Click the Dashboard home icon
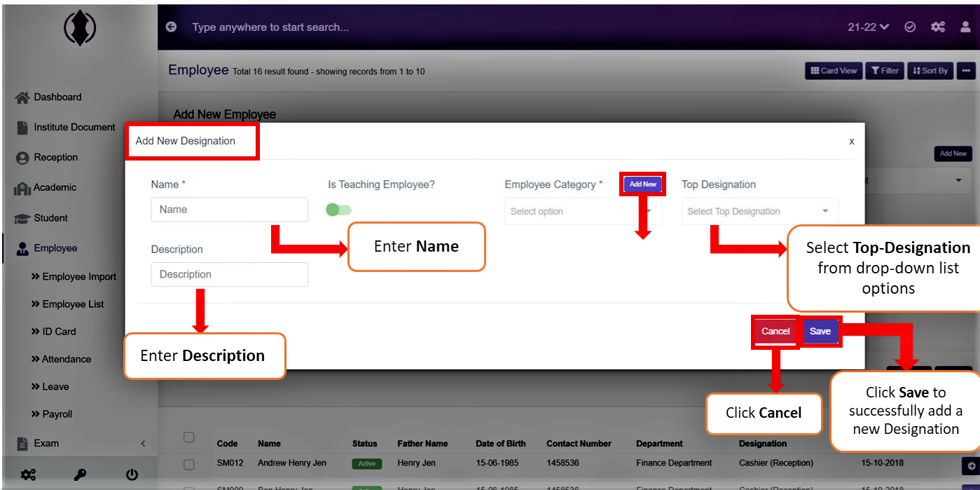 point(22,97)
